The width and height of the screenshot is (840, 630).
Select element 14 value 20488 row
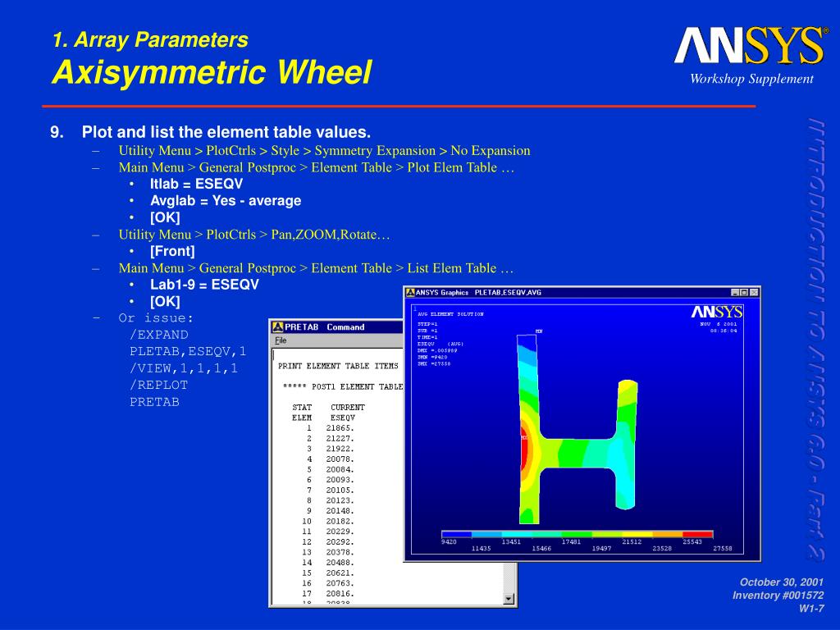coord(328,563)
